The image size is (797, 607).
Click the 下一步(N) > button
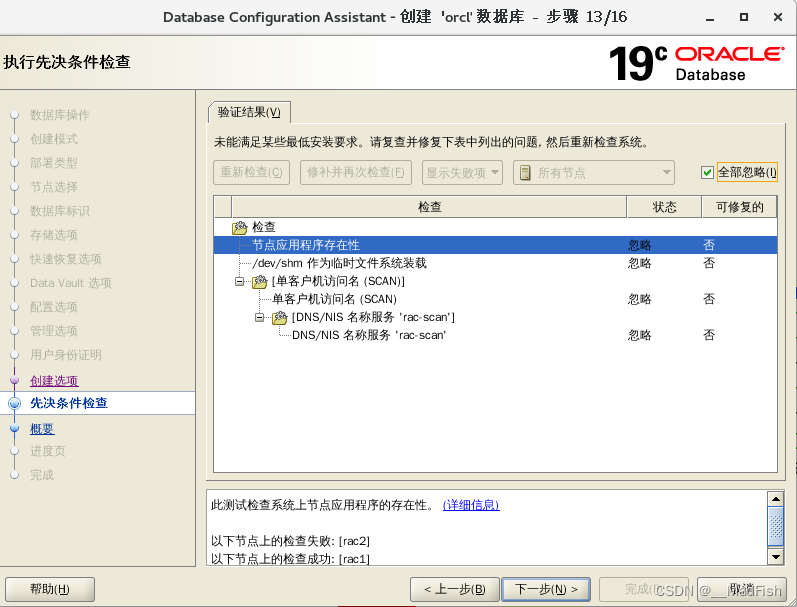[546, 589]
